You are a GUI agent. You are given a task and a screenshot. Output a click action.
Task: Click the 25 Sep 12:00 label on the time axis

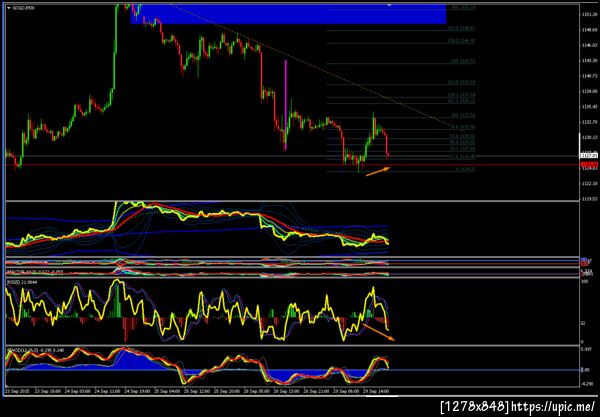click(x=197, y=391)
